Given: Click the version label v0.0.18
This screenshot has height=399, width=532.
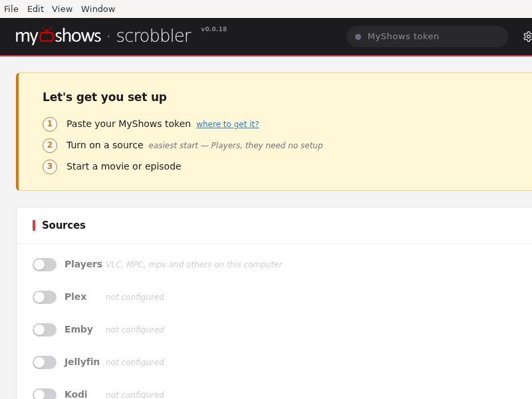Looking at the screenshot, I should [x=213, y=29].
